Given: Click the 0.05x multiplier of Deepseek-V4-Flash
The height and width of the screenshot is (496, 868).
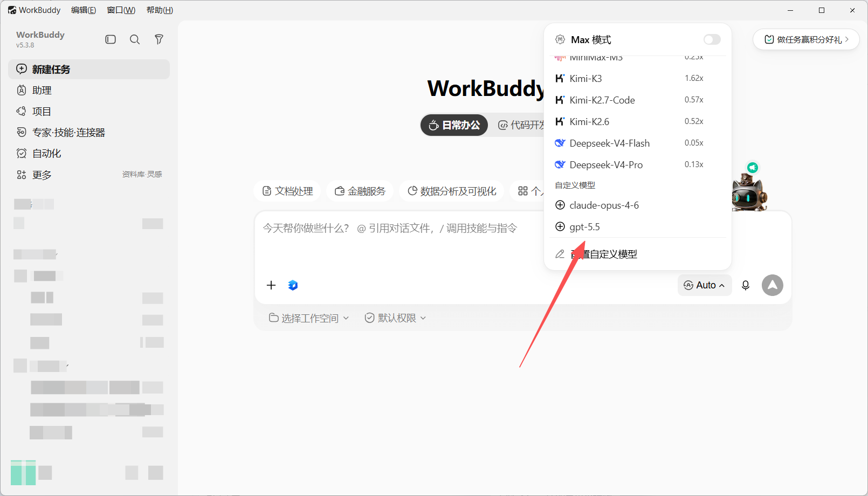Looking at the screenshot, I should point(694,143).
